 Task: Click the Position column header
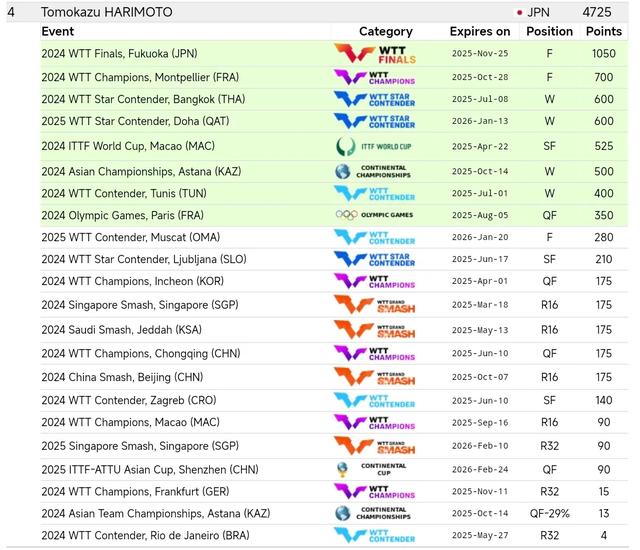pos(549,31)
